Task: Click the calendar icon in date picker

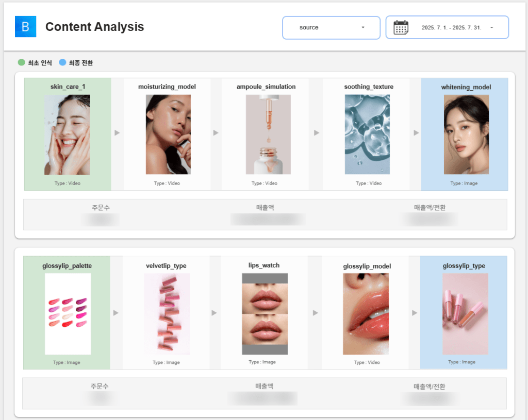Action: pos(401,27)
